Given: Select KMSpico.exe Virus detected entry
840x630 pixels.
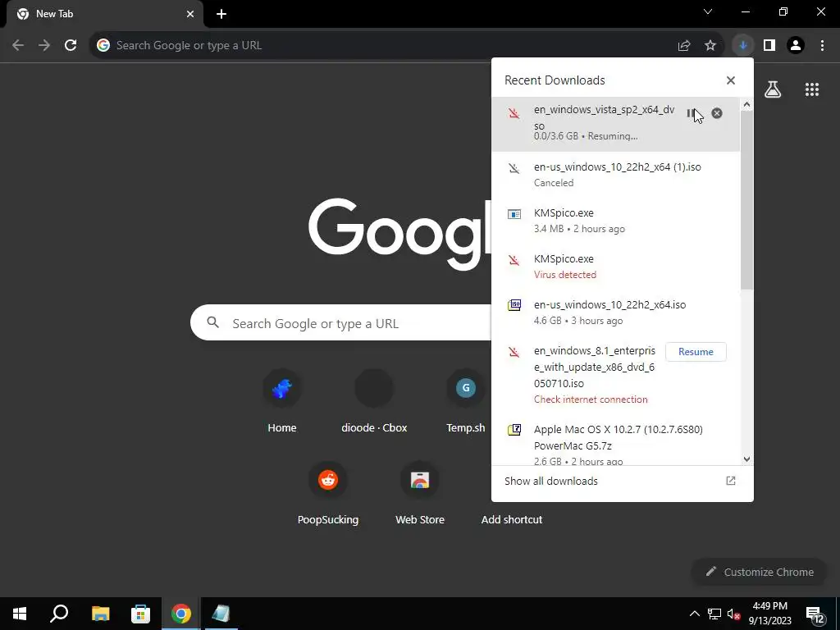Looking at the screenshot, I should [x=616, y=267].
